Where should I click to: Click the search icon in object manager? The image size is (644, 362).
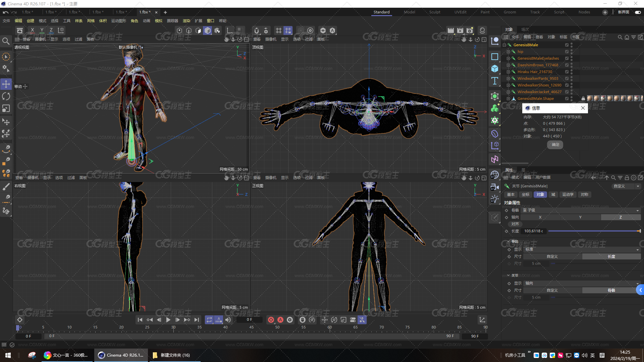pyautogui.click(x=620, y=37)
